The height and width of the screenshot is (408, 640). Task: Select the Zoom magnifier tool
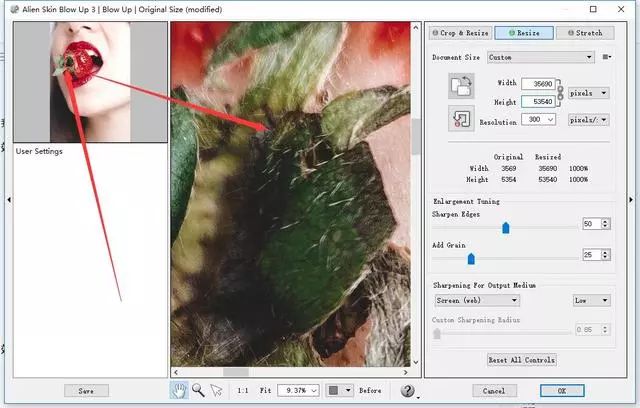click(x=198, y=390)
